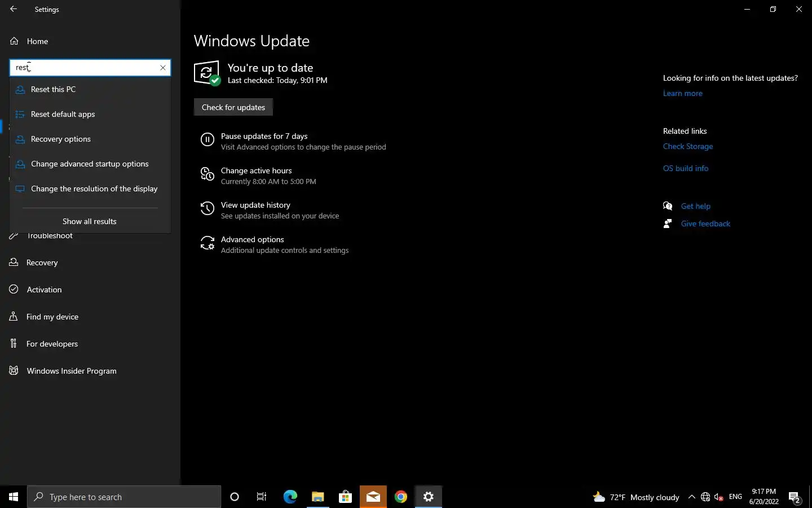The image size is (812, 508).
Task: Open Mail app from taskbar
Action: (x=373, y=497)
